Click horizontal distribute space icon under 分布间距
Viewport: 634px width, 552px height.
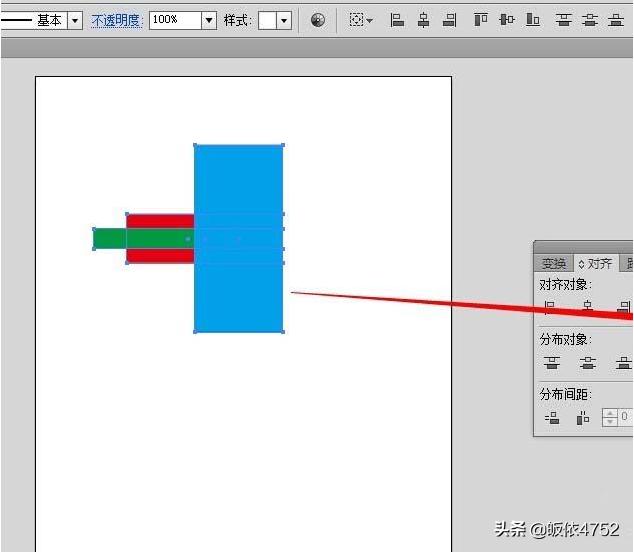pos(583,418)
